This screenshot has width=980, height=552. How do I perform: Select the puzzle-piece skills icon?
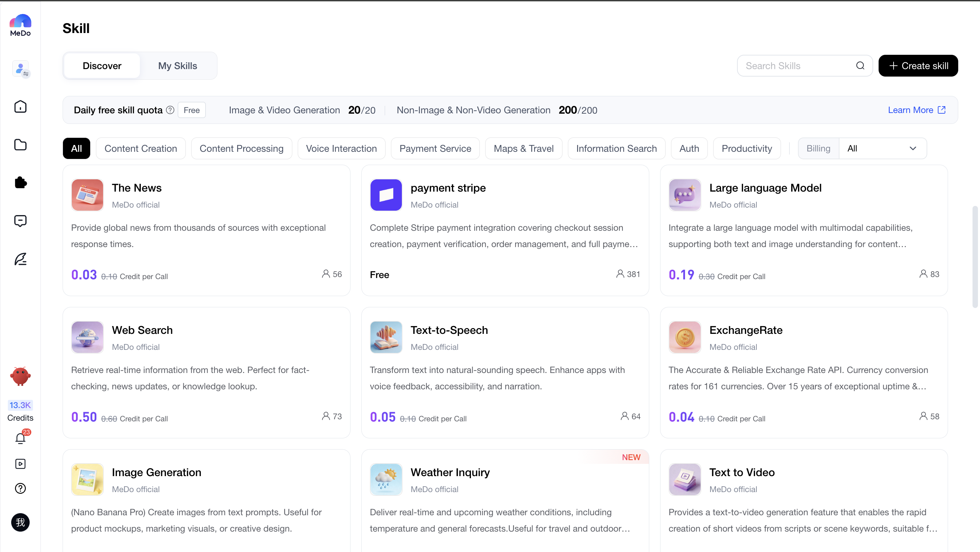pos(20,183)
